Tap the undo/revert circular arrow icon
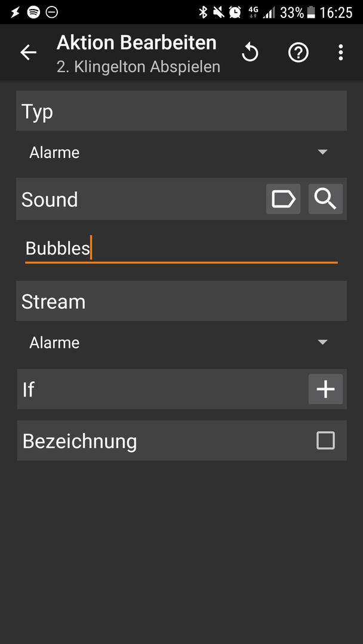This screenshot has height=644, width=363. (x=250, y=52)
